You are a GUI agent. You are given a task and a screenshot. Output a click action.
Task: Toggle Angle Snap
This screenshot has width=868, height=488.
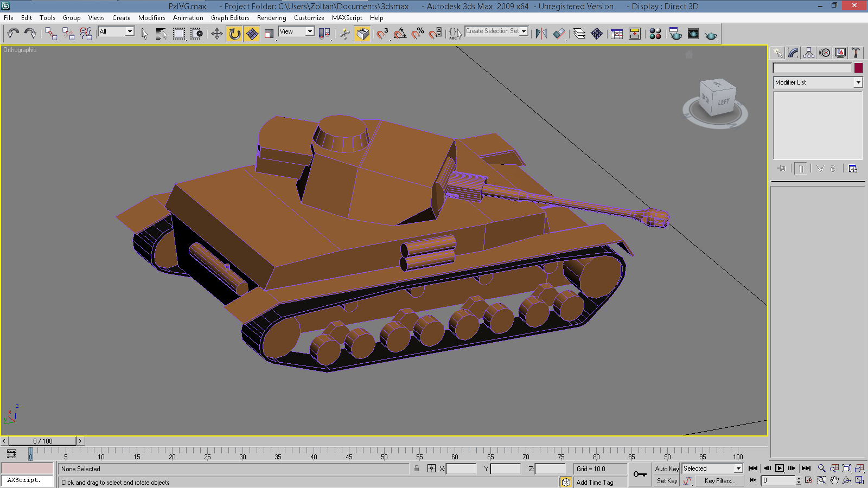[400, 34]
